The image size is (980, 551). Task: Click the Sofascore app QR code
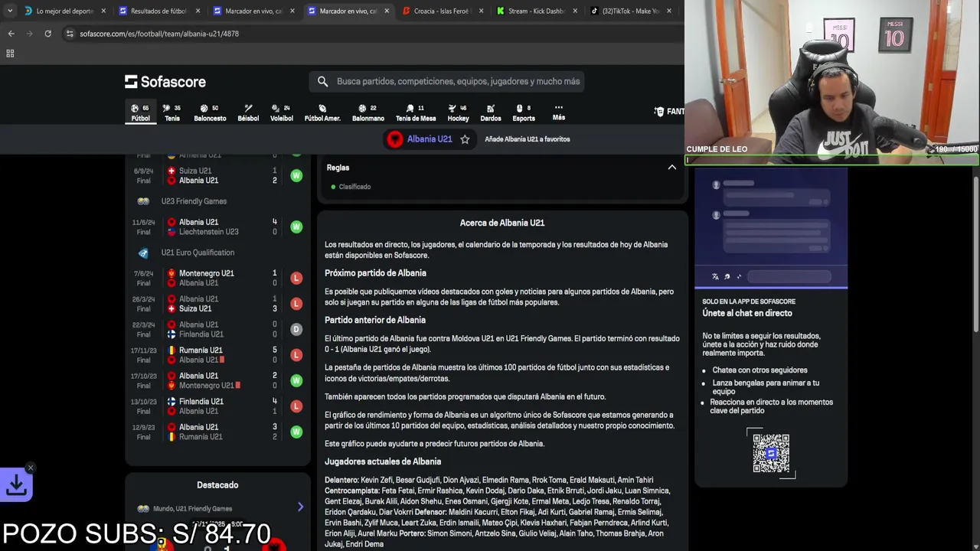coord(771,453)
